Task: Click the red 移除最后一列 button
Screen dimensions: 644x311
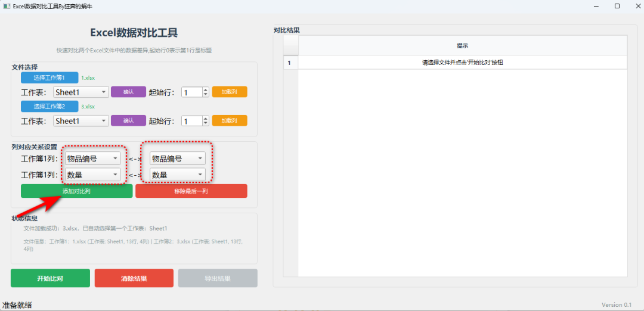Action: (x=191, y=191)
